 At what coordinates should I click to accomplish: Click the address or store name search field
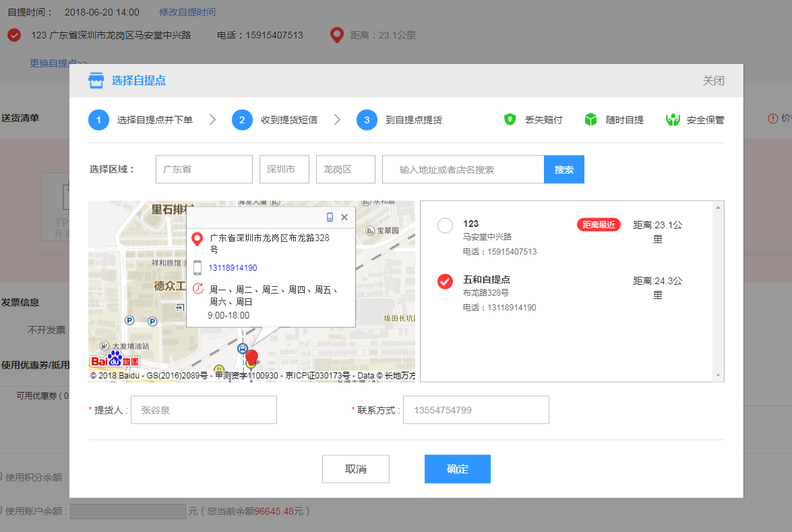pos(463,170)
